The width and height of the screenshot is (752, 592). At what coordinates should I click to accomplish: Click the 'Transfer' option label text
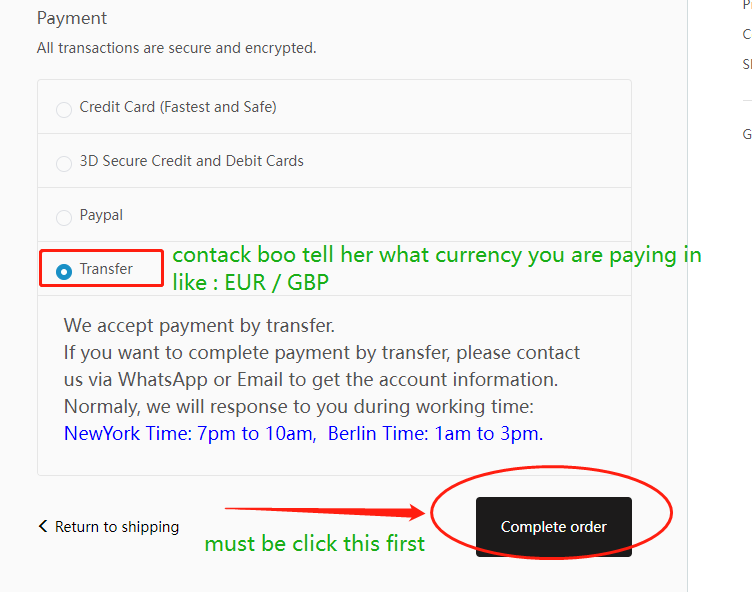click(x=106, y=269)
